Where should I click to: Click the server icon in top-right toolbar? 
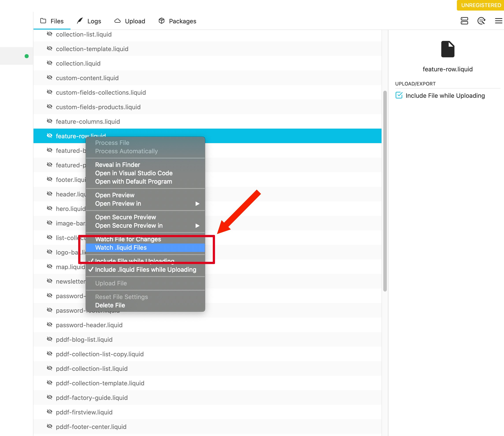pos(464,21)
